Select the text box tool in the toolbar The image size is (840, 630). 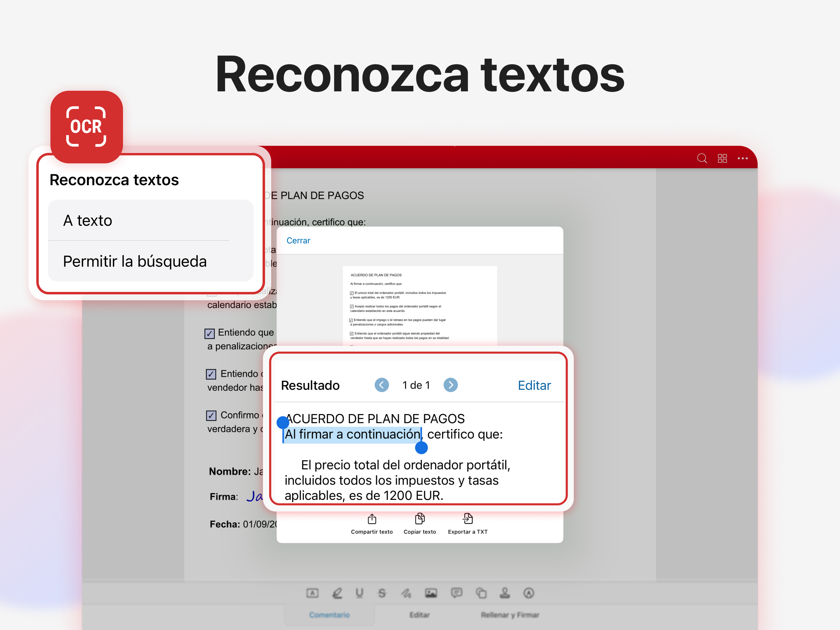(312, 593)
